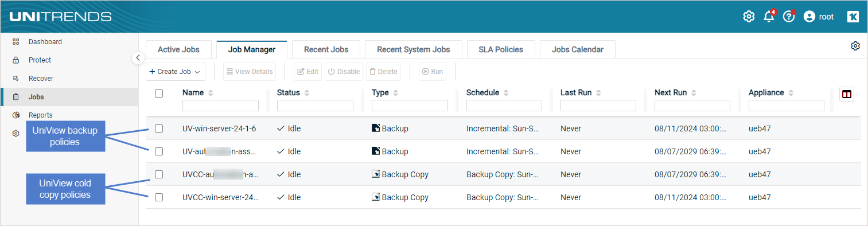The height and width of the screenshot is (226, 868).
Task: Click the Delete toolbar button
Action: 383,72
